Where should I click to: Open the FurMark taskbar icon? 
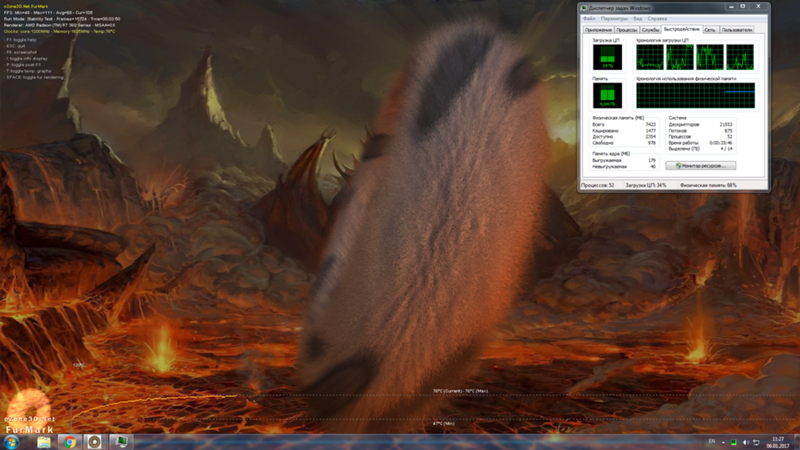94,442
